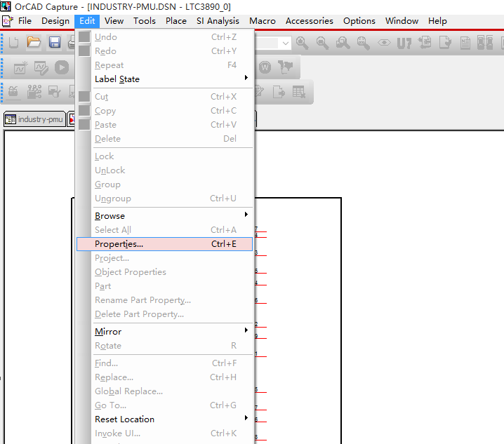
Task: Click the New document toolbar icon
Action: [13, 42]
